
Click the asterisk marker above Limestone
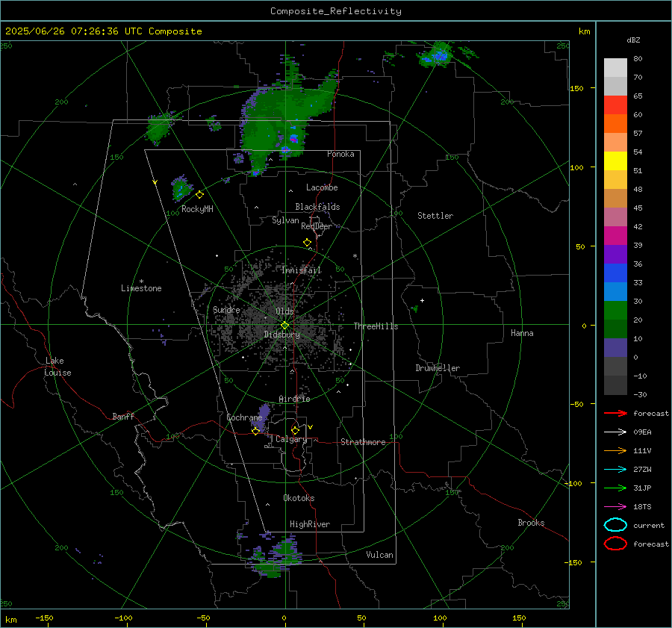(141, 282)
